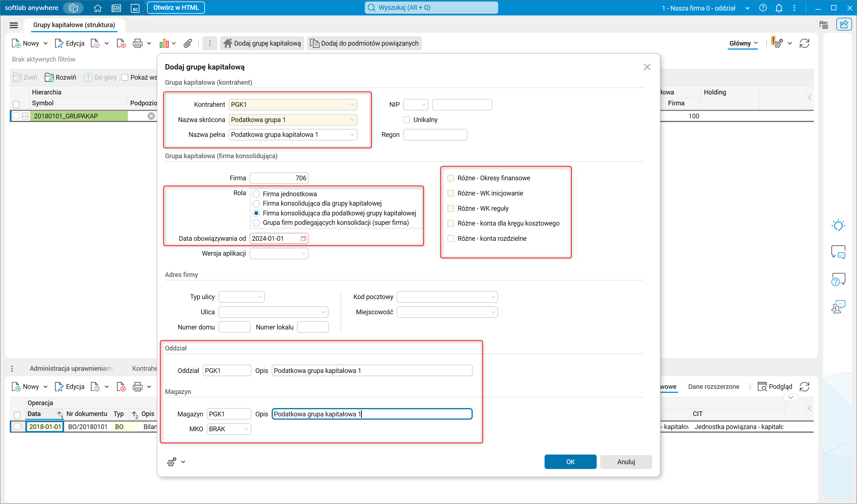Image resolution: width=857 pixels, height=504 pixels.
Task: Expand the Wersja aplikacji dropdown
Action: [x=304, y=253]
